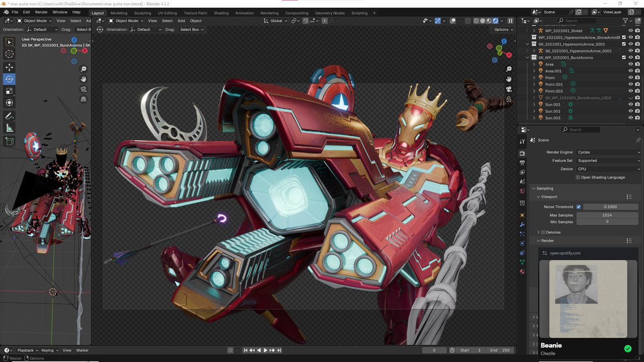Enable viewport Denoise checkbox

543,232
